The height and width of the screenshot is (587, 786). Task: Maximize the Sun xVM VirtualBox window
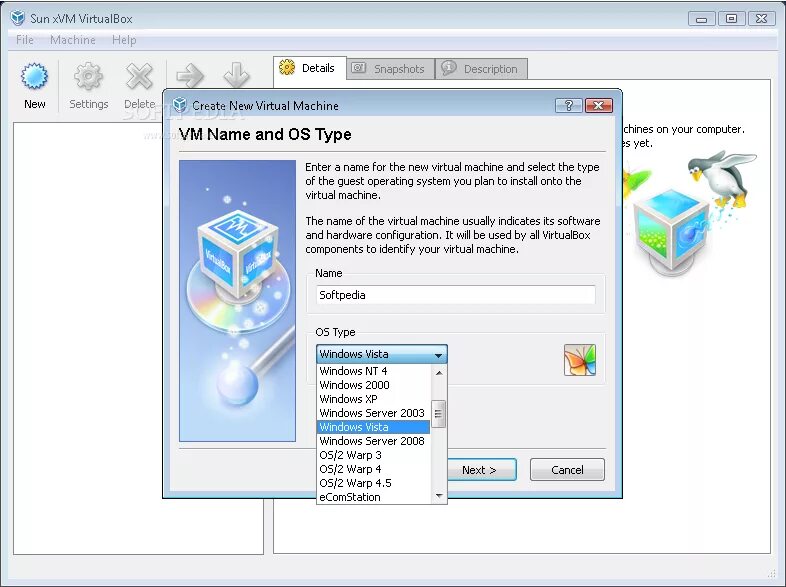pos(731,19)
